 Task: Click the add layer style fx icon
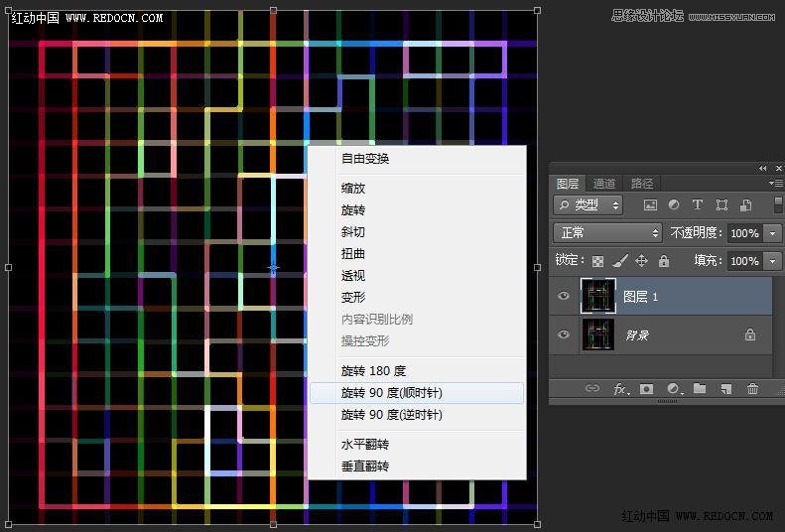(x=621, y=389)
